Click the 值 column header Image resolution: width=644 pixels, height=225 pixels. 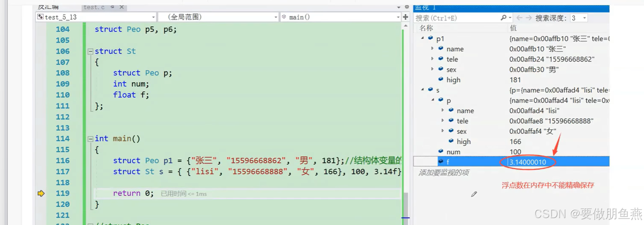[x=513, y=28]
